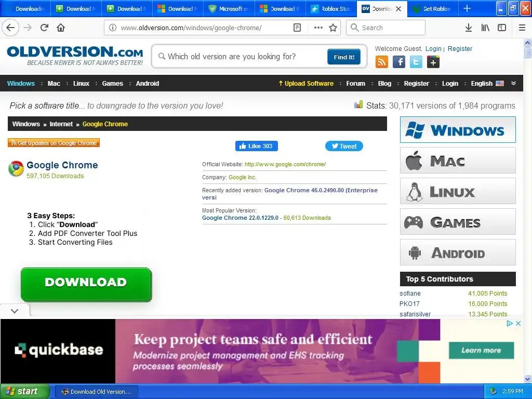
Task: Open the browser home page icon
Action: tap(61, 28)
